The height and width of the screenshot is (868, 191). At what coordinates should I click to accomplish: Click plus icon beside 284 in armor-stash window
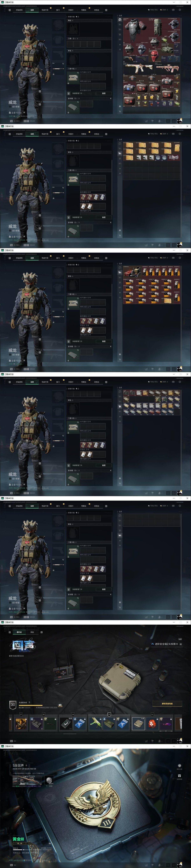[167, 10]
